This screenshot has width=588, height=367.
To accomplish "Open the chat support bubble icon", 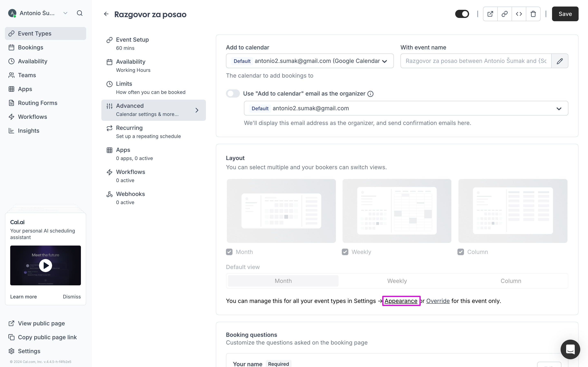I will click(x=570, y=349).
